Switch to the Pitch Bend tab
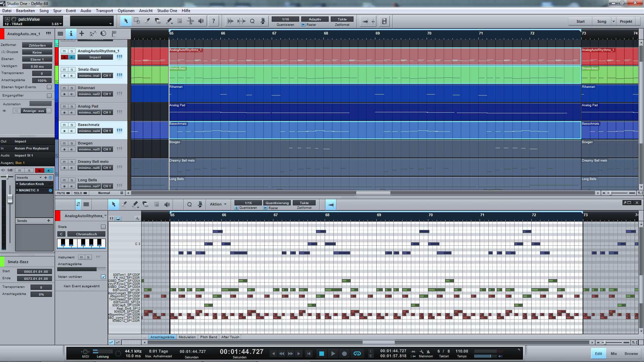The image size is (644, 362). pyautogui.click(x=209, y=337)
